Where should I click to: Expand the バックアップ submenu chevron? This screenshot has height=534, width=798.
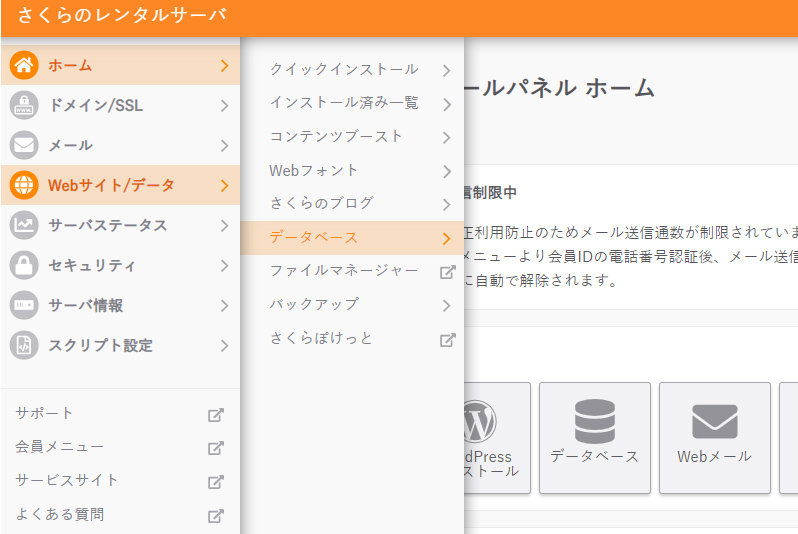click(446, 305)
